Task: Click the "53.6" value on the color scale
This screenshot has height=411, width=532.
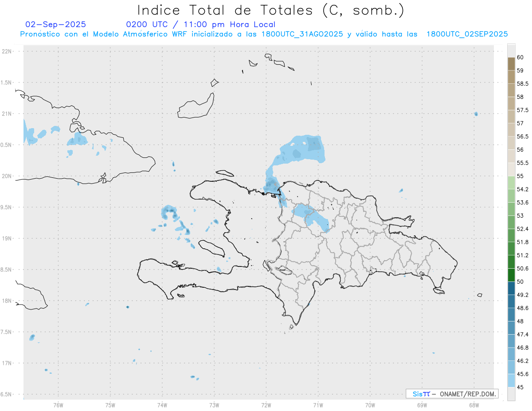Action: click(x=523, y=202)
